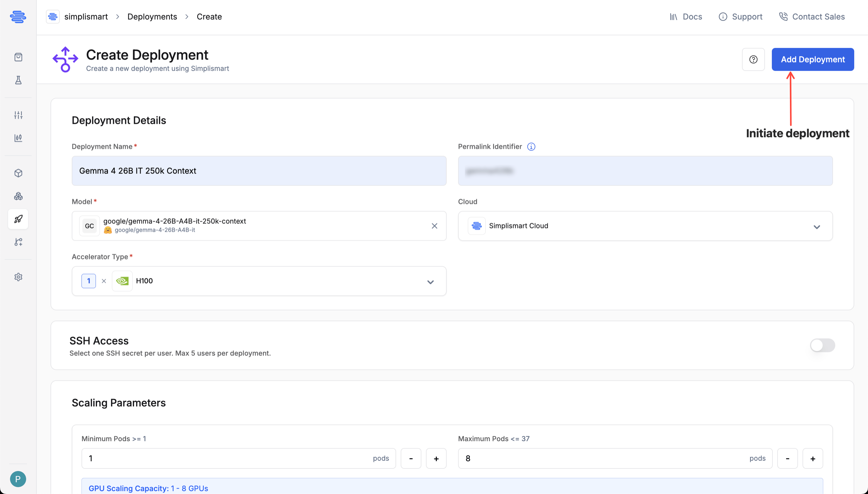Open the marketplace bag icon in sidebar
This screenshot has width=868, height=494.
click(18, 57)
